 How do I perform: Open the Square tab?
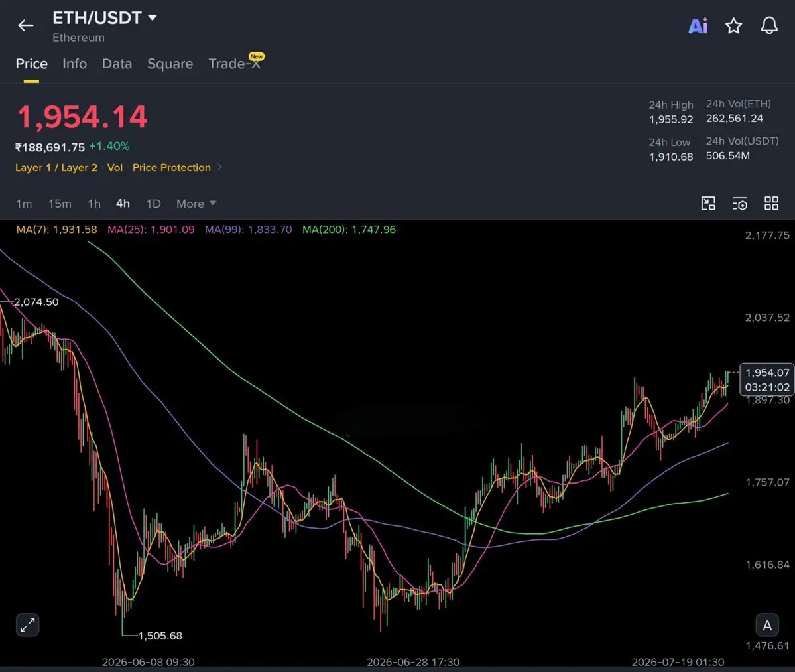tap(170, 64)
